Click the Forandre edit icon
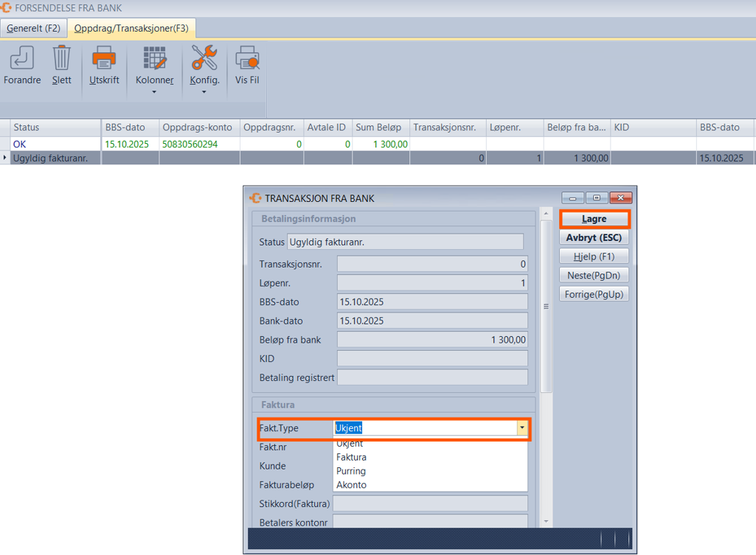Viewport: 756px width, 555px height. coord(22,58)
